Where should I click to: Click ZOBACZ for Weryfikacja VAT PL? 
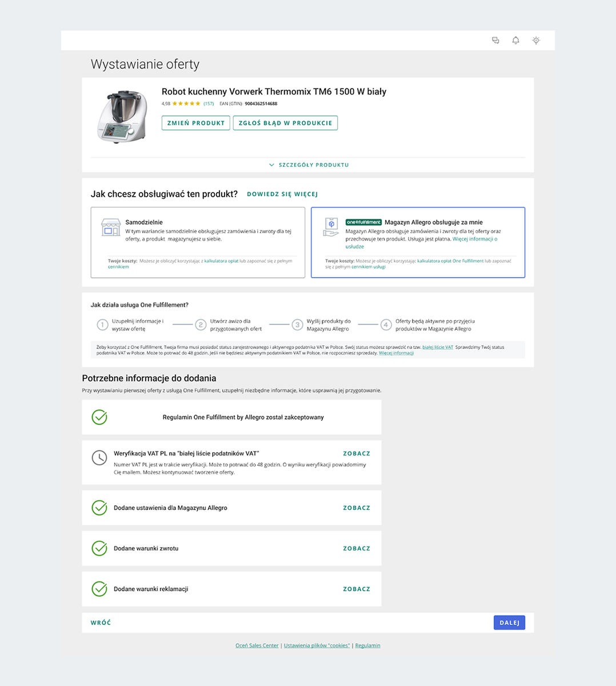pos(357,453)
